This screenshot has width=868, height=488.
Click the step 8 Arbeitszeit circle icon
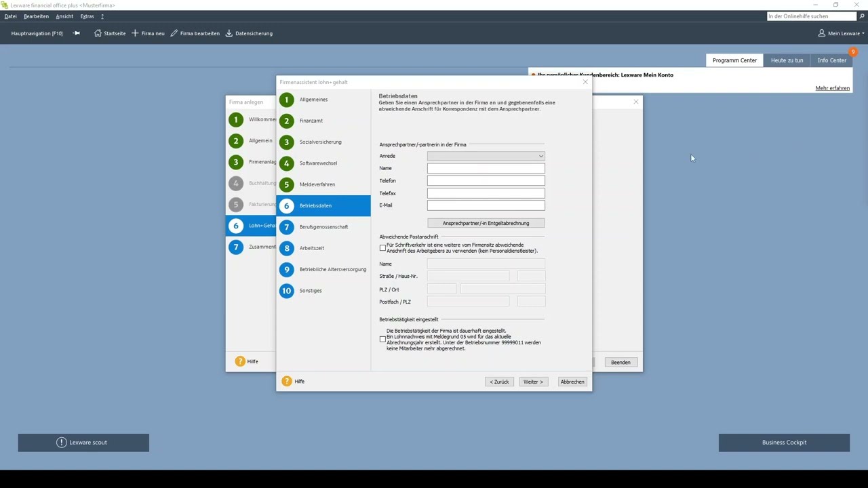tap(286, 248)
